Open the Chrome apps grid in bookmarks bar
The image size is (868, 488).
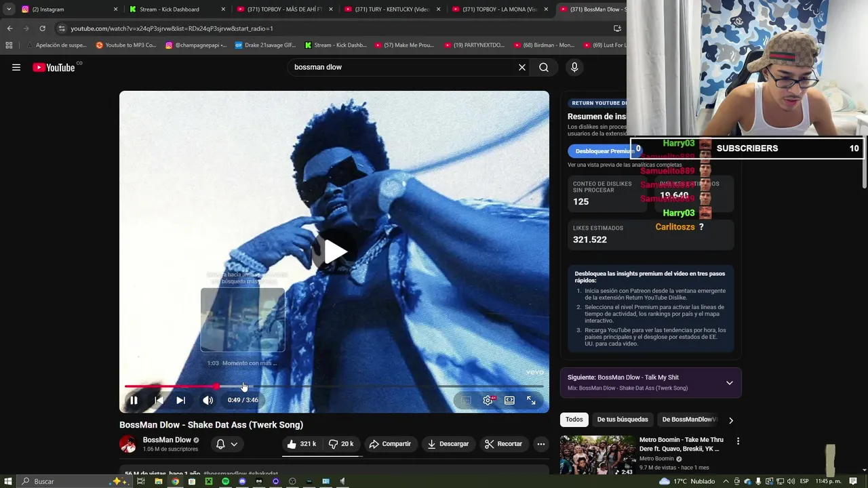(x=9, y=45)
